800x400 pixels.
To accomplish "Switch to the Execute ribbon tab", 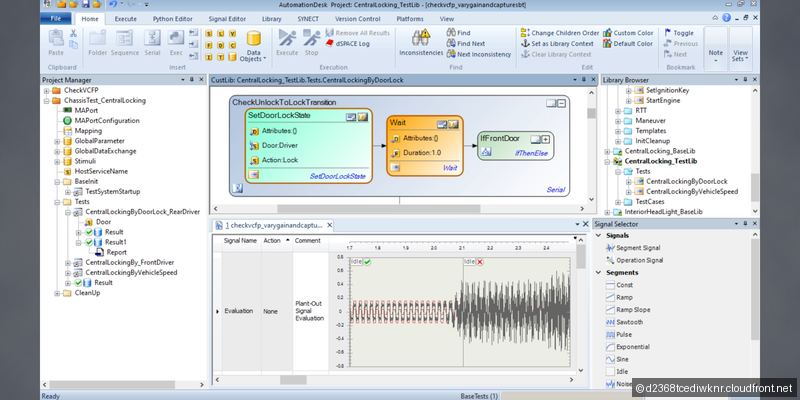I will 126,19.
